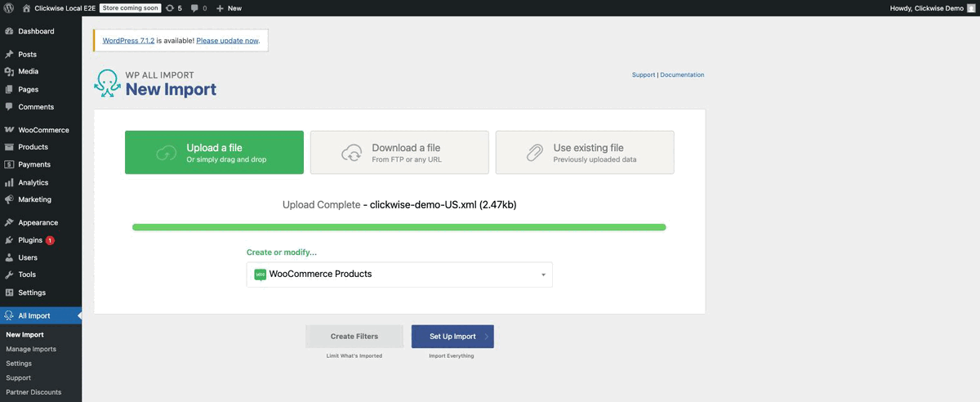Click the cloud download icon on Download a file
The height and width of the screenshot is (402, 980).
(352, 153)
